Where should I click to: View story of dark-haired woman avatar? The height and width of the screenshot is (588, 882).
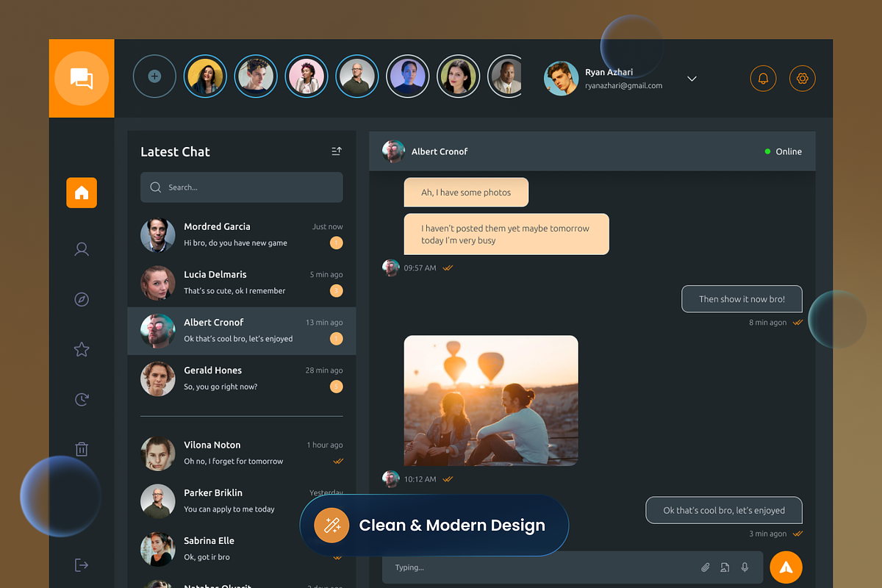click(x=459, y=76)
